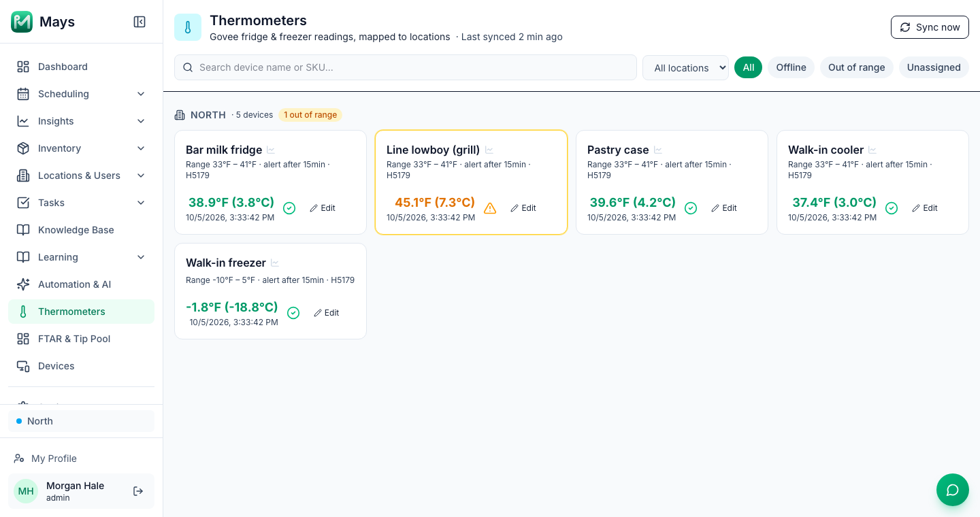Click in-range check icon on Walk-in freezer
Screen dimensions: 980x517
293,313
